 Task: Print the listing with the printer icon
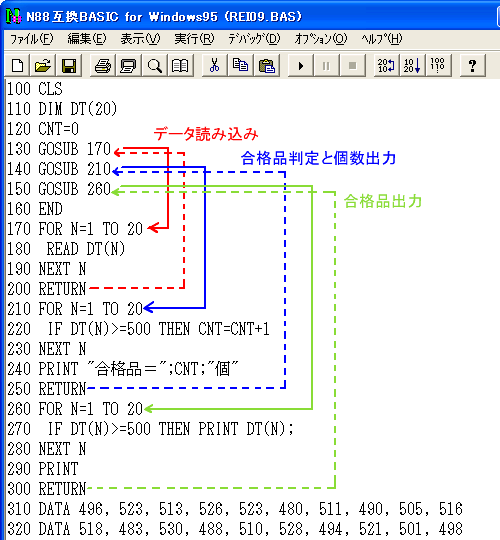click(103, 65)
